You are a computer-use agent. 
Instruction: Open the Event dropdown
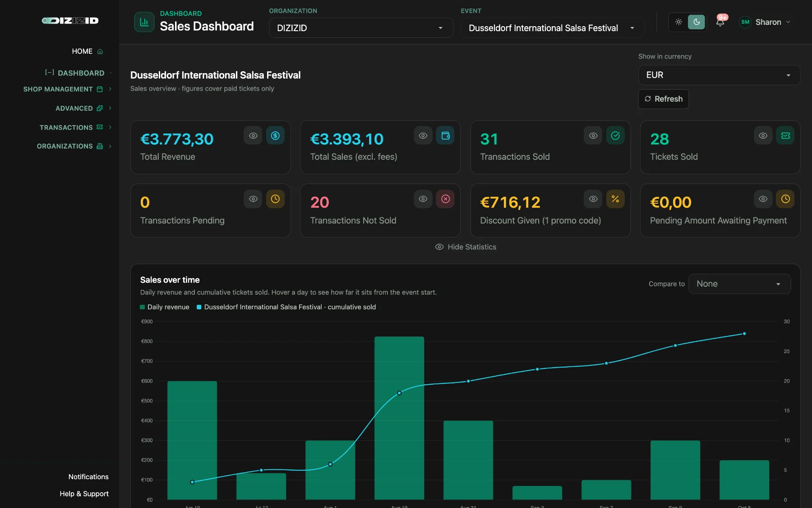[x=553, y=28]
